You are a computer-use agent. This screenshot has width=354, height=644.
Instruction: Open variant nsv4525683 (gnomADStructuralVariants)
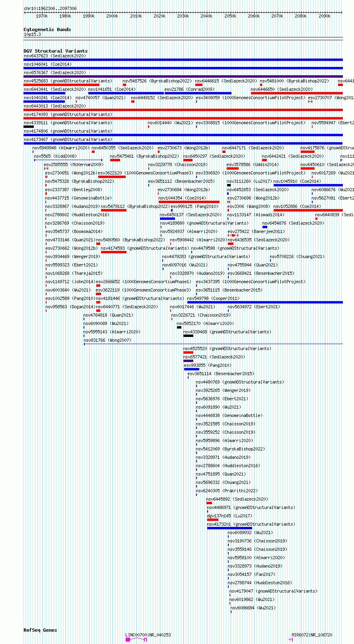coord(68,81)
